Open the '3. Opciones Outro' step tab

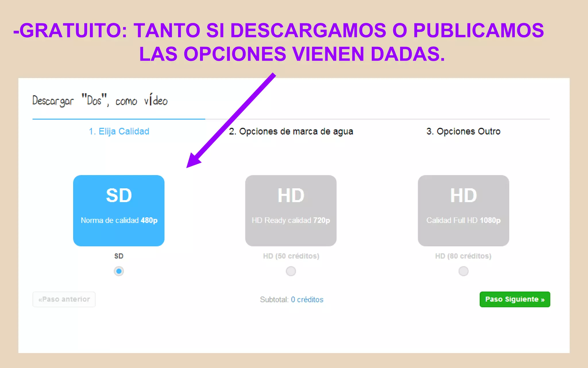tap(463, 131)
